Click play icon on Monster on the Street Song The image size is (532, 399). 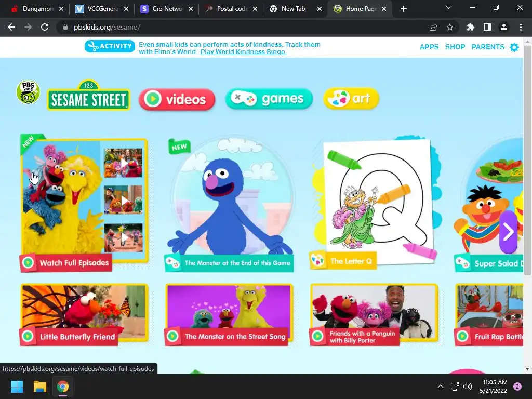pos(172,336)
